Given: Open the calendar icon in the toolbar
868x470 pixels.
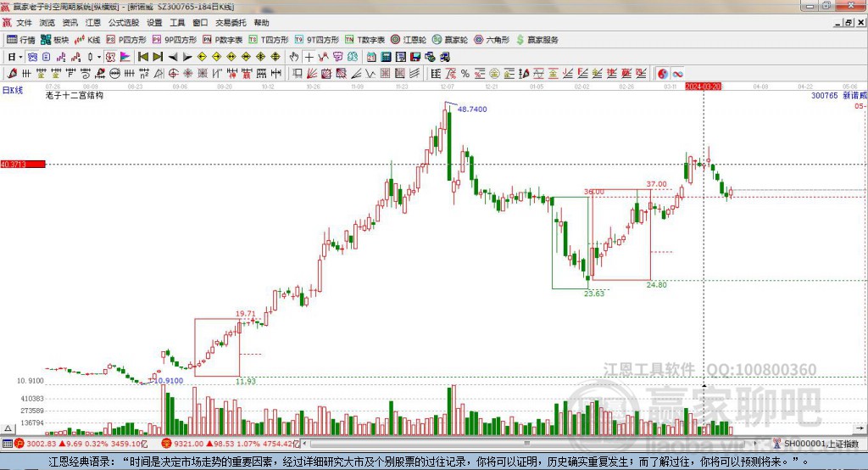Looking at the screenshot, I should click(x=371, y=57).
